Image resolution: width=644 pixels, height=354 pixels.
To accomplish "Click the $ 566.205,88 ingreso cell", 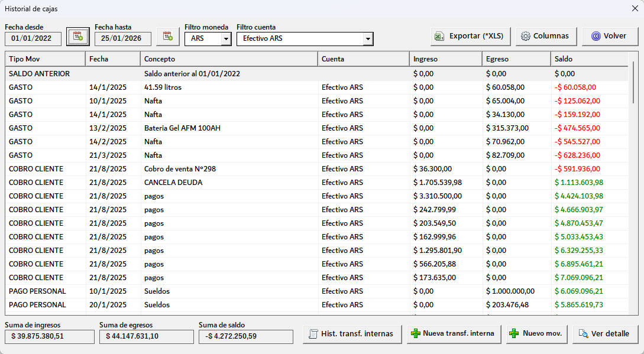I will [446, 264].
